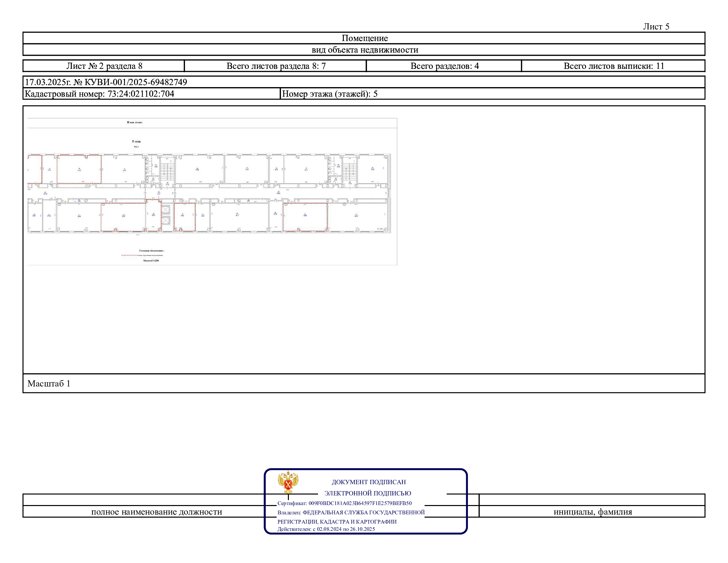Click the 'Масштаб 1' row below plan
The image size is (728, 563).
(364, 383)
